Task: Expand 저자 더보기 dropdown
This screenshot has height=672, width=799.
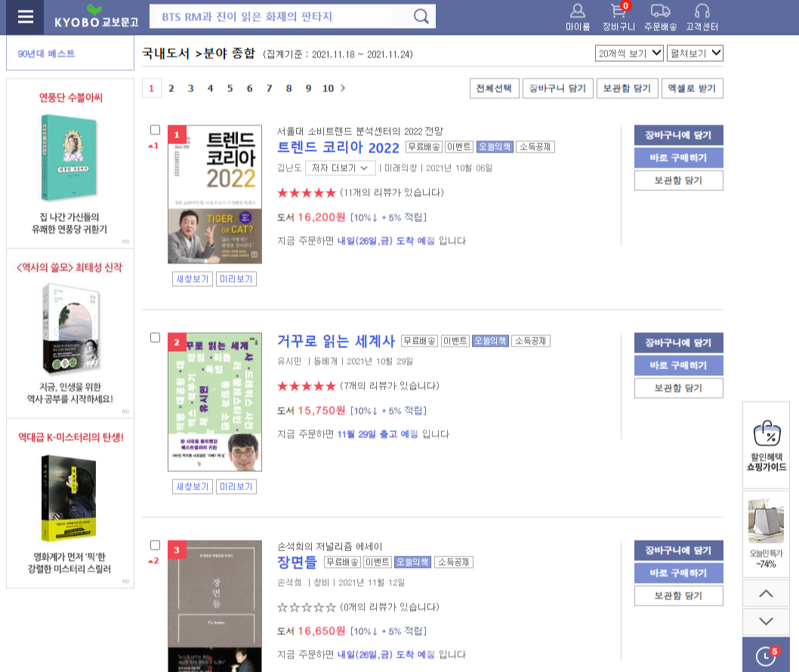Action: pyautogui.click(x=341, y=168)
